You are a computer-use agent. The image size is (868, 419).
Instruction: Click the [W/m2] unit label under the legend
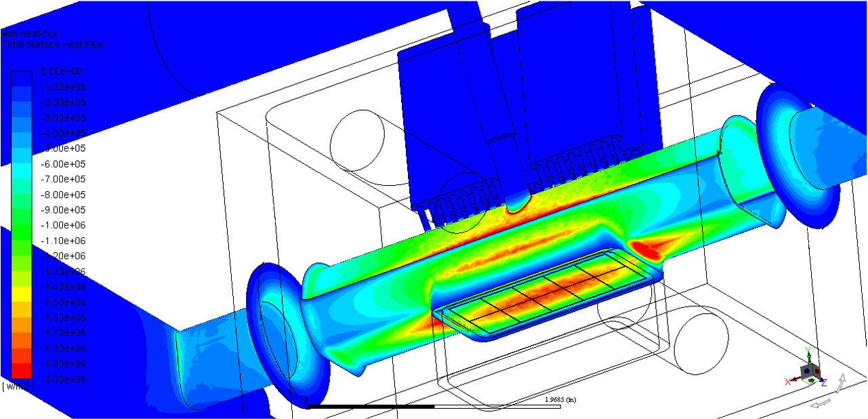point(18,386)
